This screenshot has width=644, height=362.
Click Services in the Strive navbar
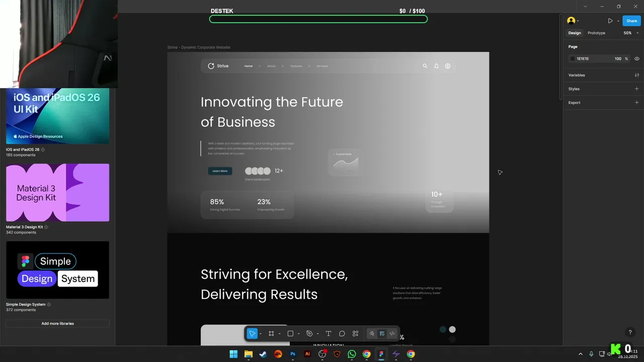[x=322, y=66]
